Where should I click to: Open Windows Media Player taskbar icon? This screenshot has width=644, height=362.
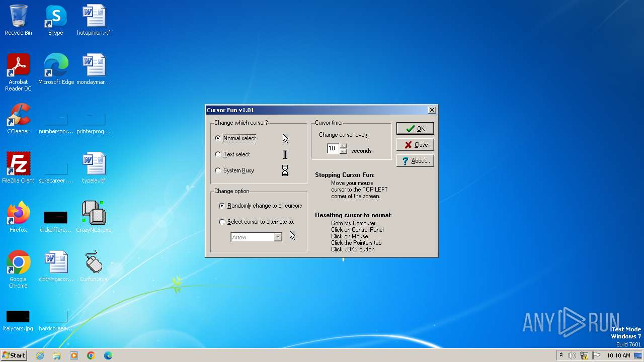(x=74, y=355)
